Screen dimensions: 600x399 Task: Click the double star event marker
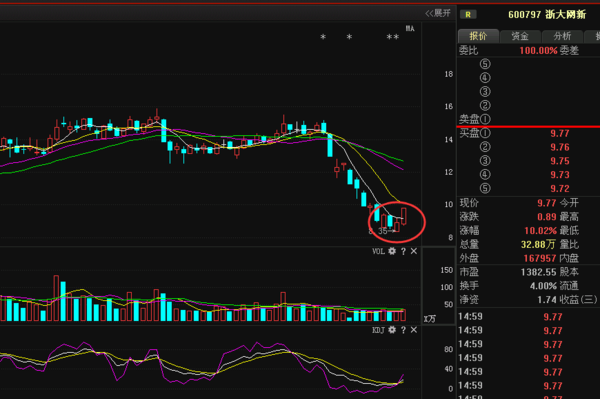pyautogui.click(x=393, y=37)
